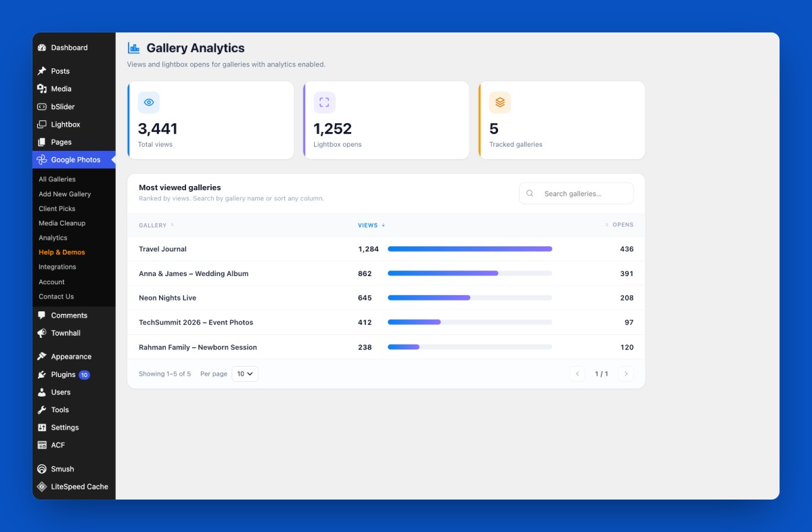Click the Pages icon
Screen dimensions: 812x532
pyautogui.click(x=42, y=142)
